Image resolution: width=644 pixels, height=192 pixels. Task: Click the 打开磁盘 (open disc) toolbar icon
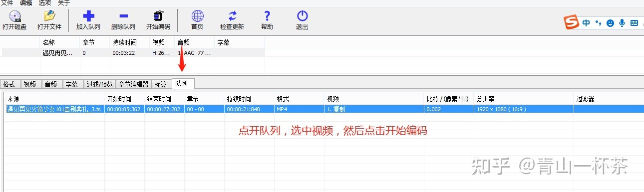point(14,16)
